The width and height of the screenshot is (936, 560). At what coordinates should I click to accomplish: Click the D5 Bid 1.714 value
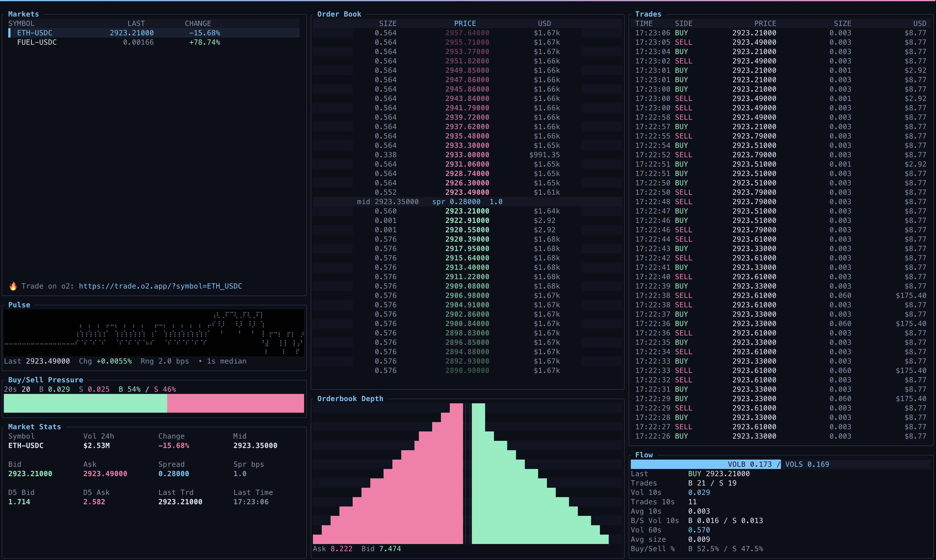(x=19, y=502)
